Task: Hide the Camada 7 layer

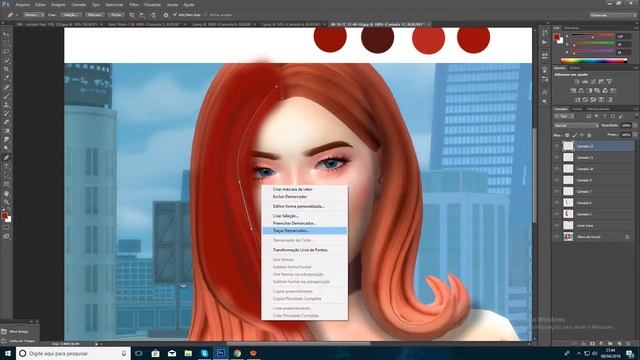Action: point(557,191)
